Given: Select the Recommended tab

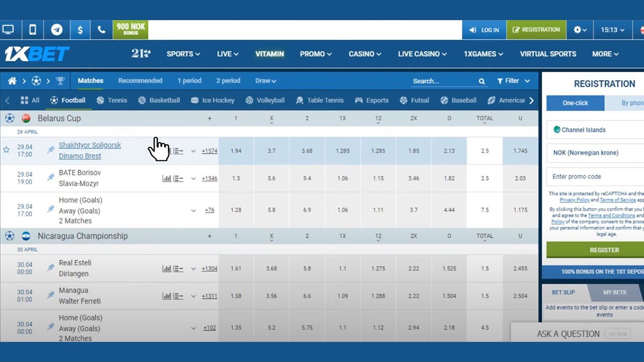Looking at the screenshot, I should click(x=140, y=80).
